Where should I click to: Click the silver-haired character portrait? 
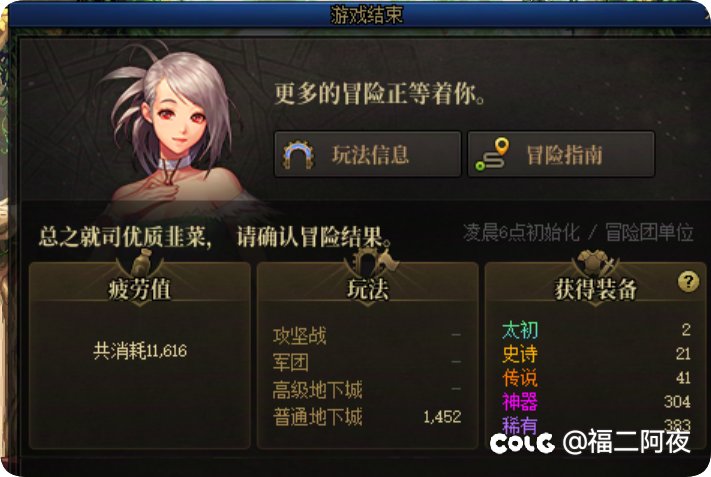[177, 125]
